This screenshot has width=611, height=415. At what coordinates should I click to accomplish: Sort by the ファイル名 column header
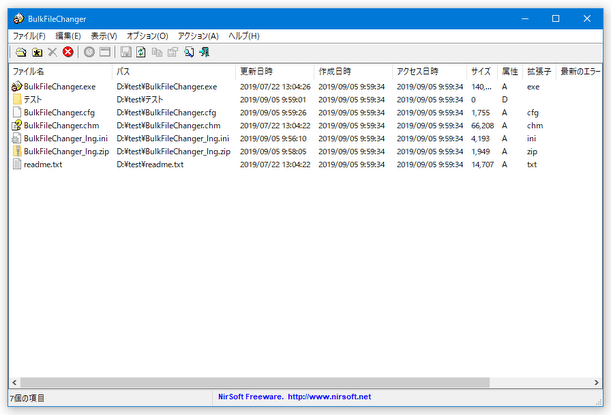click(61, 72)
